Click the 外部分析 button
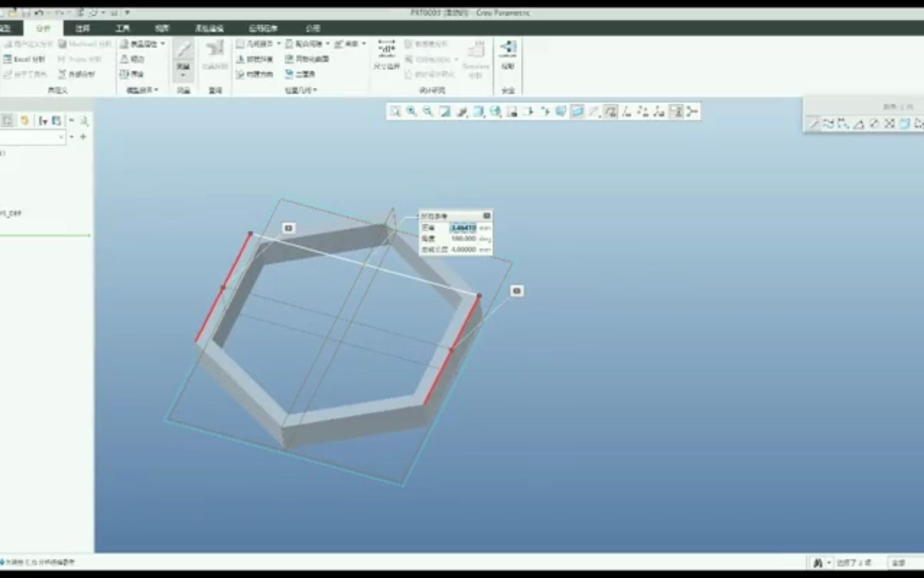 click(76, 74)
